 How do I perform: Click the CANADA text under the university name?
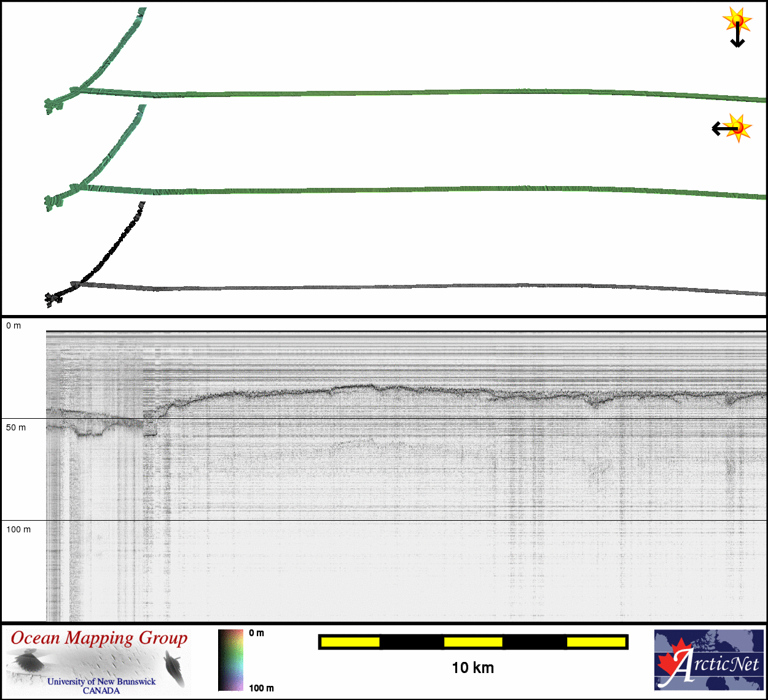pyautogui.click(x=101, y=691)
